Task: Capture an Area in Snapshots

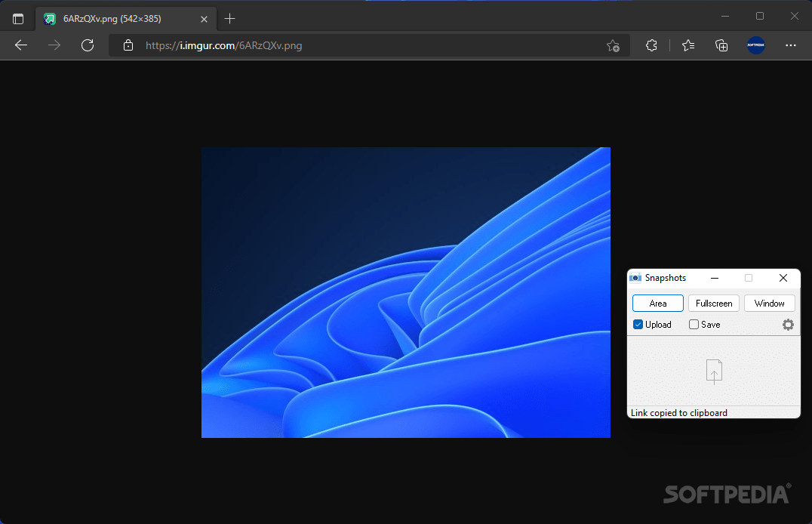Action: pyautogui.click(x=658, y=304)
